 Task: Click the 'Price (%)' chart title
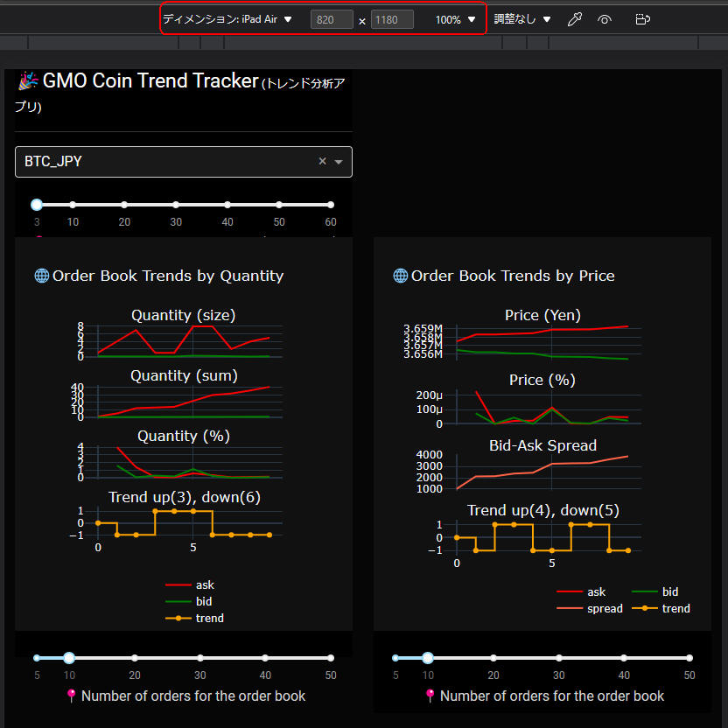(542, 381)
